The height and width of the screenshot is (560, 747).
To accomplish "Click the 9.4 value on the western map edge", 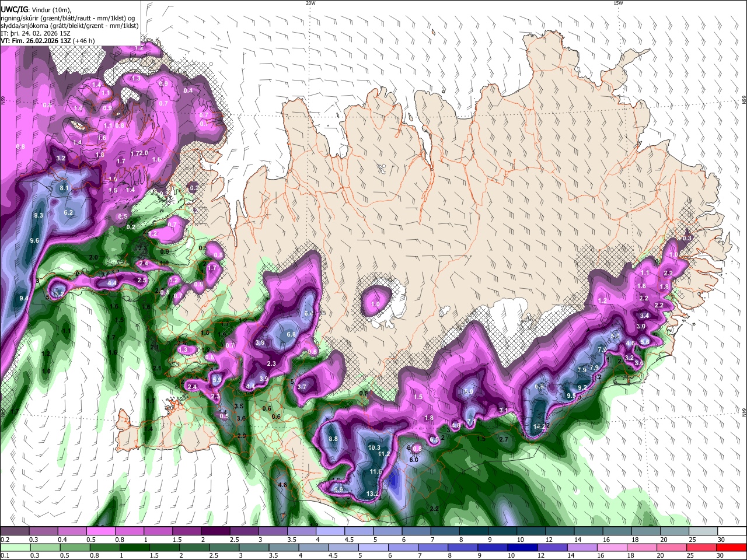I will tap(24, 298).
